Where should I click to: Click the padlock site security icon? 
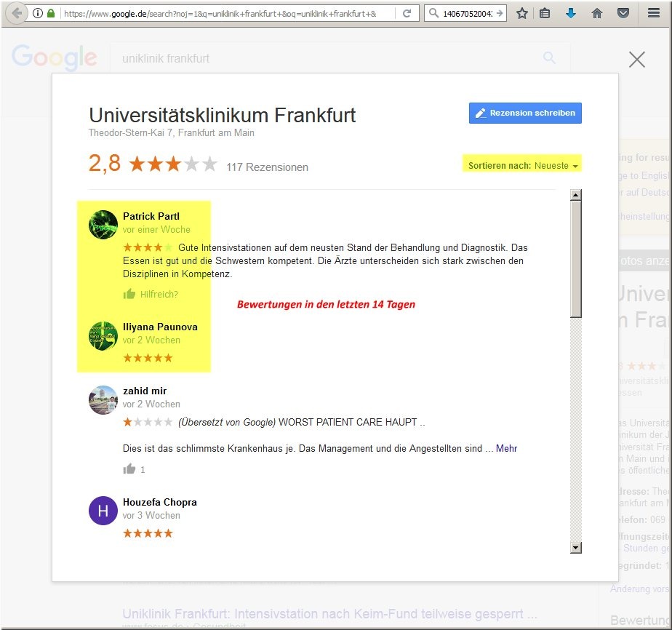tap(50, 13)
